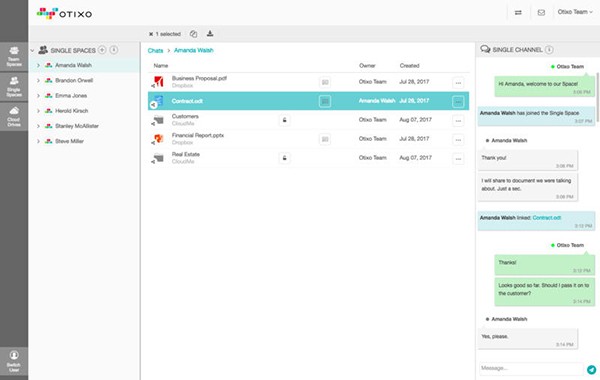Copy the selected item using toolbar icon
Viewport: 600px width, 380px height.
(194, 34)
